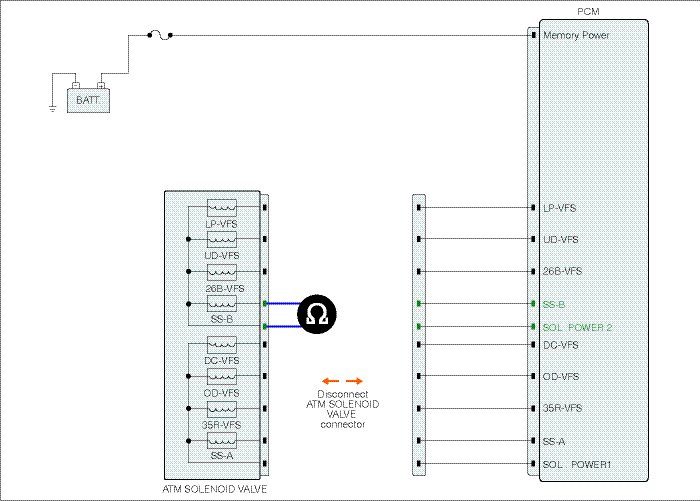Click the SS-A label in solenoid valve
The width and height of the screenshot is (700, 501).
(222, 456)
